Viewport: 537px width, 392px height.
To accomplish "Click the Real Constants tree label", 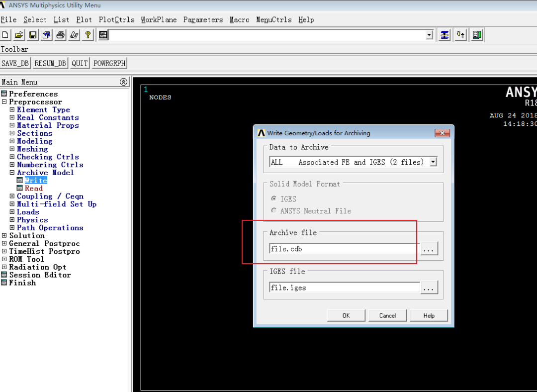I will (48, 117).
